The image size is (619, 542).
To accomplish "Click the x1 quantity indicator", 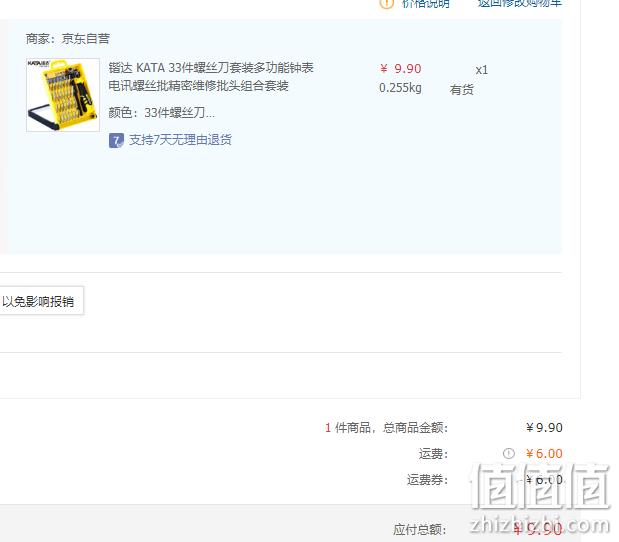I will [x=482, y=70].
